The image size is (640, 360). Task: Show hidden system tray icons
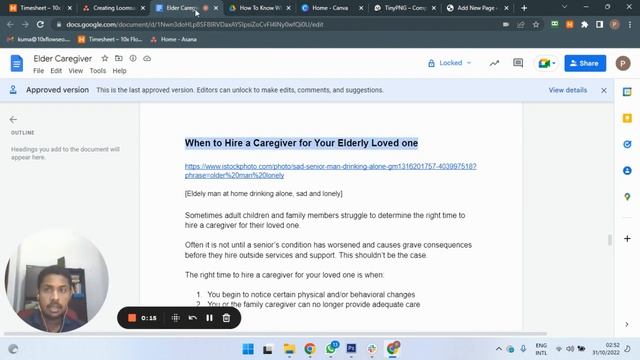click(498, 349)
